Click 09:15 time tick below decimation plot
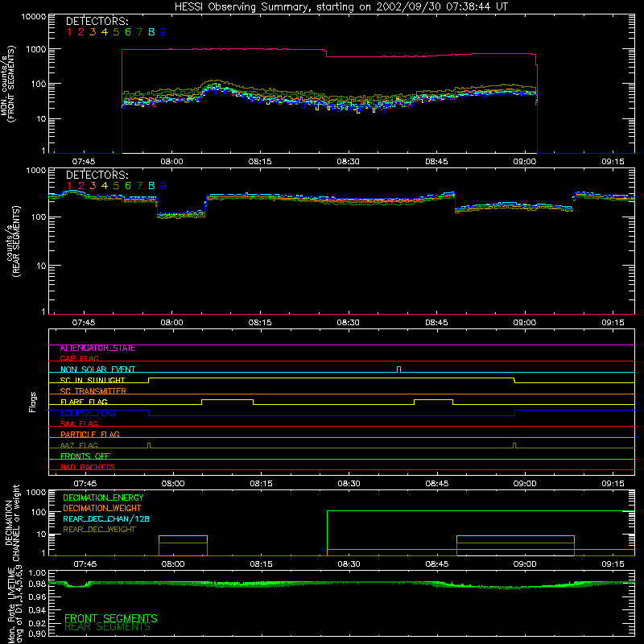 pos(613,564)
